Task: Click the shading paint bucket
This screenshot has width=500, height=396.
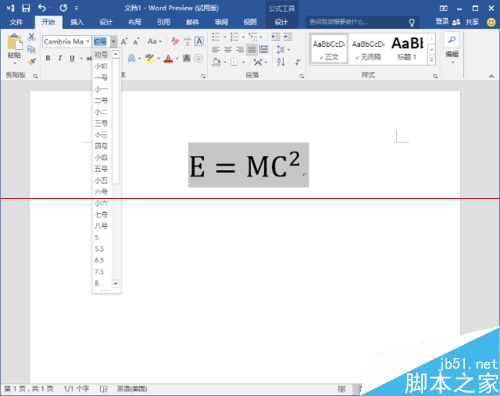Action: tap(216, 61)
